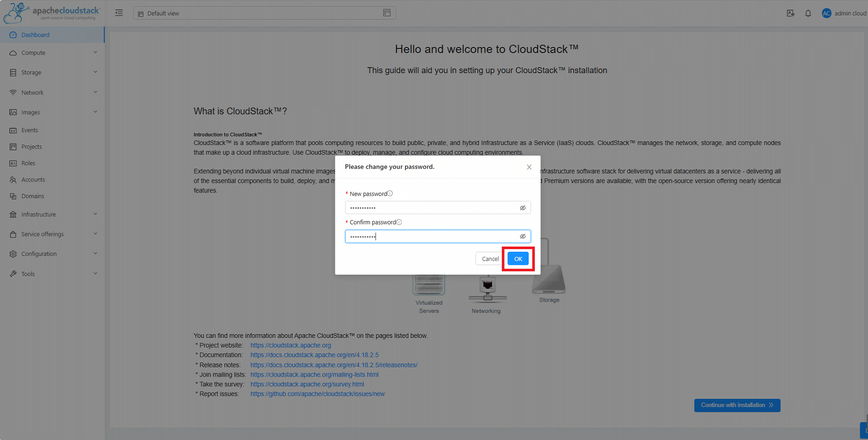This screenshot has height=440, width=868.
Task: Expand the Compute menu chevron
Action: click(95, 53)
